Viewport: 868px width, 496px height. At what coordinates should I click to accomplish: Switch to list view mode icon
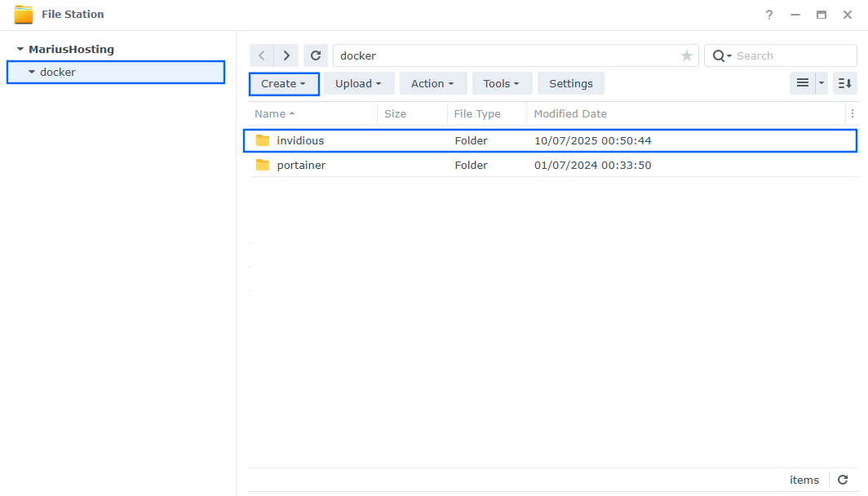[x=802, y=83]
